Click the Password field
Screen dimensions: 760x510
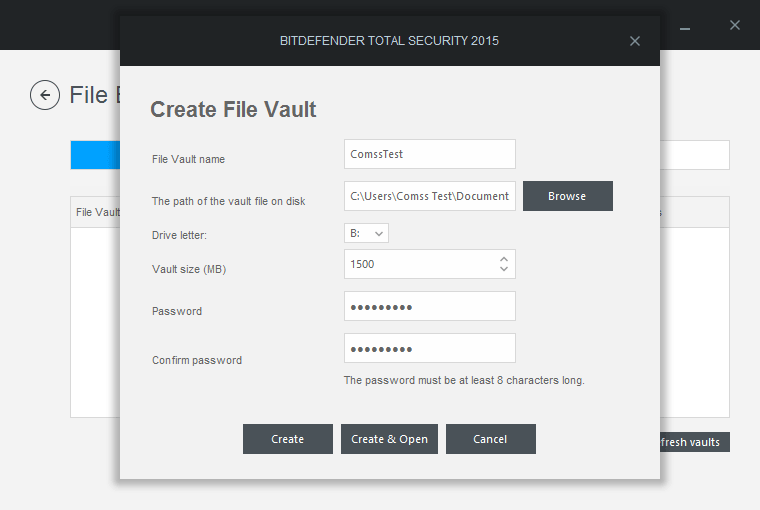click(429, 306)
